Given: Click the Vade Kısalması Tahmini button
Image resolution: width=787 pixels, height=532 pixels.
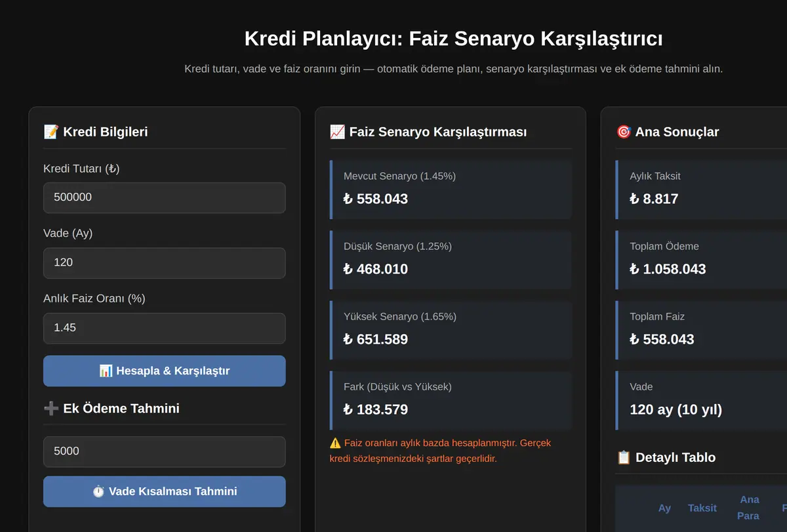Looking at the screenshot, I should [164, 491].
